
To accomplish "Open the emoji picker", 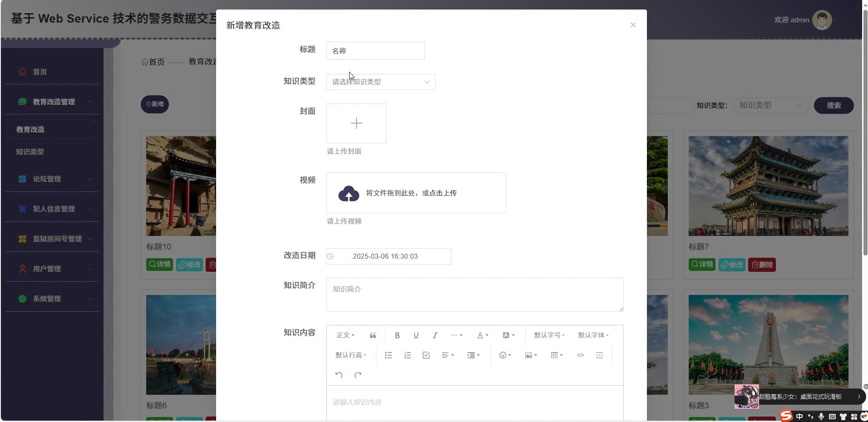I will [505, 355].
